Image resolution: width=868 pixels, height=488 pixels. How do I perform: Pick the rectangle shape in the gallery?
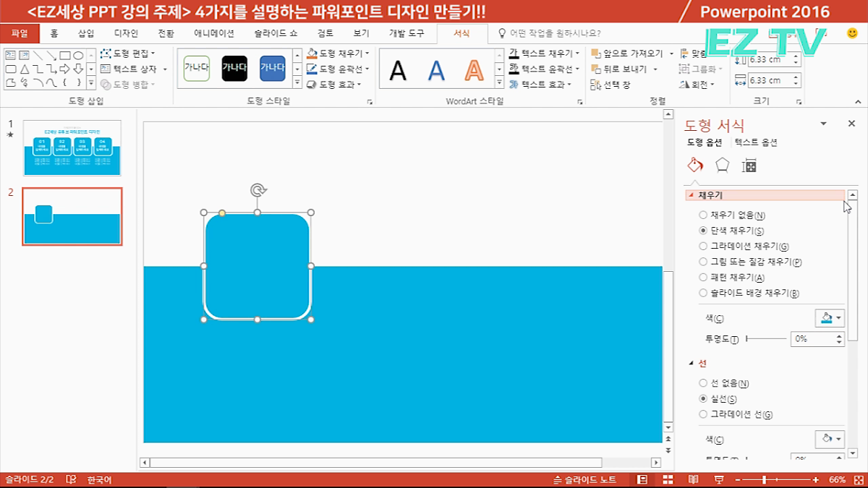pos(65,55)
